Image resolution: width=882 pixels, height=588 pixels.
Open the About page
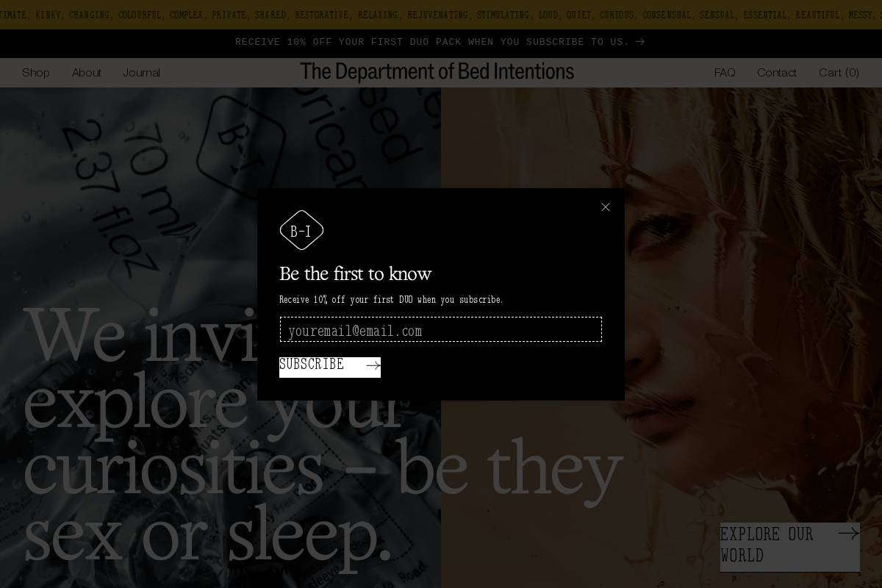click(x=87, y=72)
